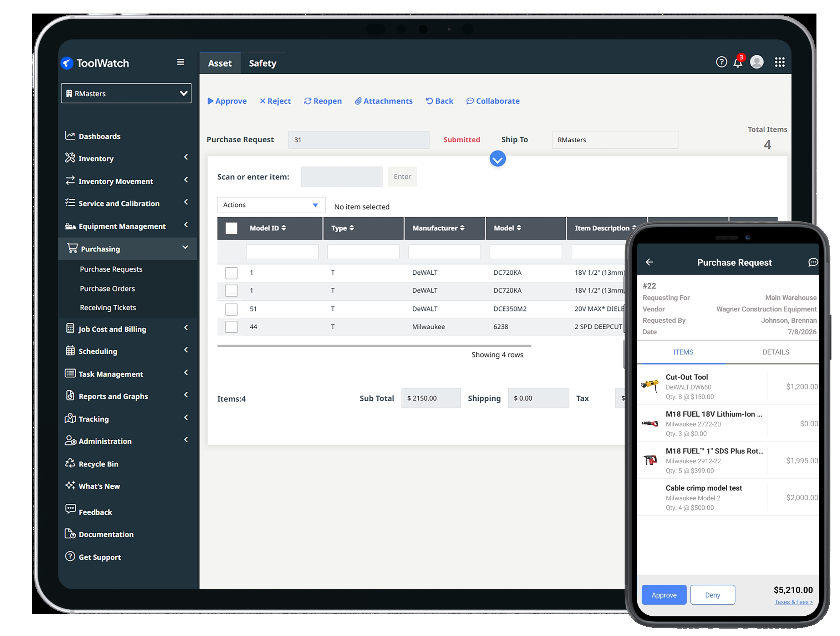Open What's New in sidebar
This screenshot has width=840, height=636.
coord(93,486)
